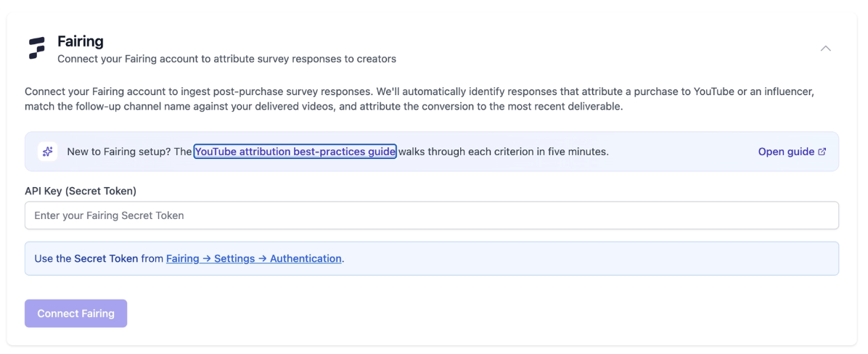The width and height of the screenshot is (868, 354).
Task: Click the subtitle about attributing survey responses
Action: tap(227, 59)
